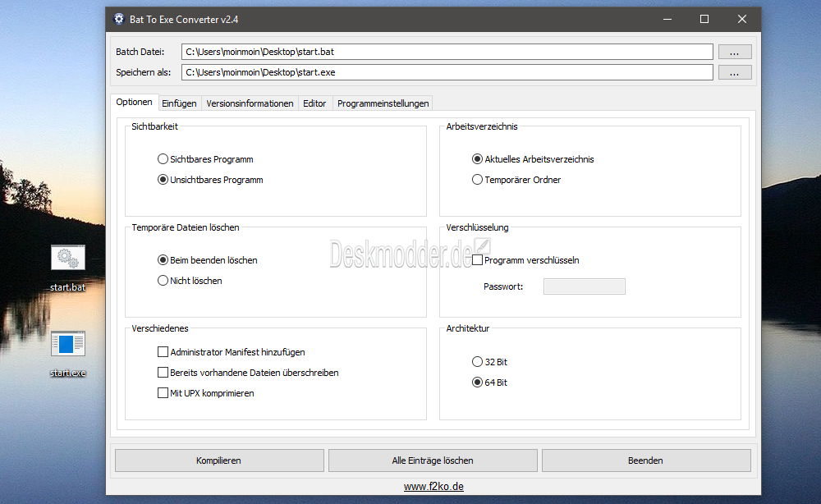Click the Bat To Exe Converter gear icon in title bar
Screen dimensions: 821x504
click(119, 20)
